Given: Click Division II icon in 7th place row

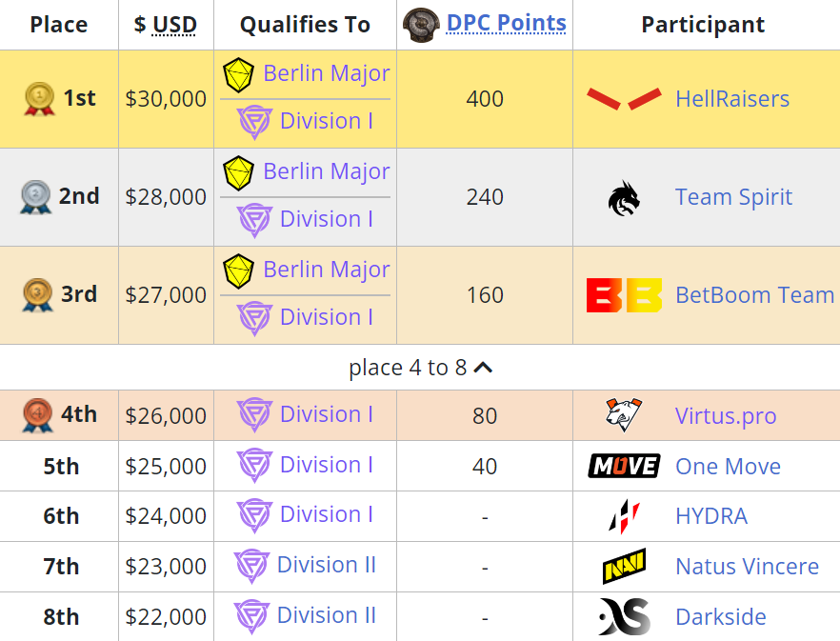Looking at the screenshot, I should 252,566.
